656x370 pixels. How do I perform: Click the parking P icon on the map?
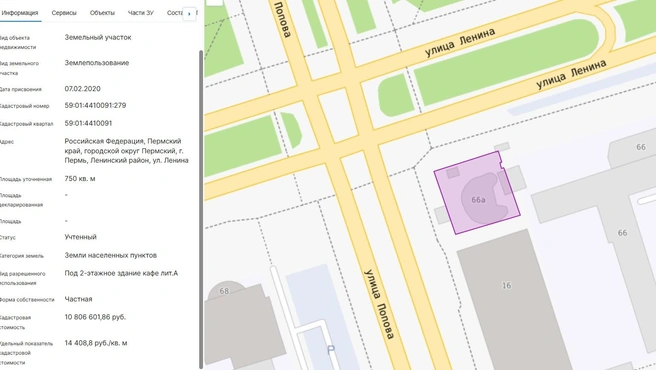[x=331, y=350]
